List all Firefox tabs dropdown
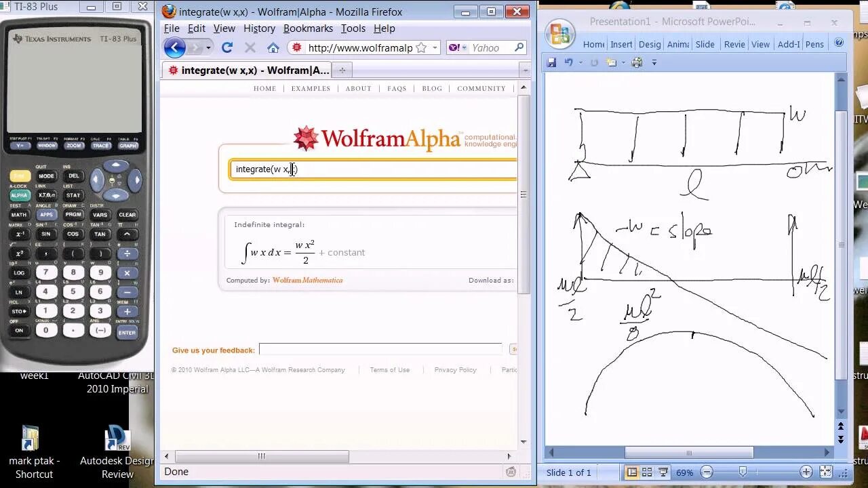This screenshot has height=488, width=868. tap(525, 70)
